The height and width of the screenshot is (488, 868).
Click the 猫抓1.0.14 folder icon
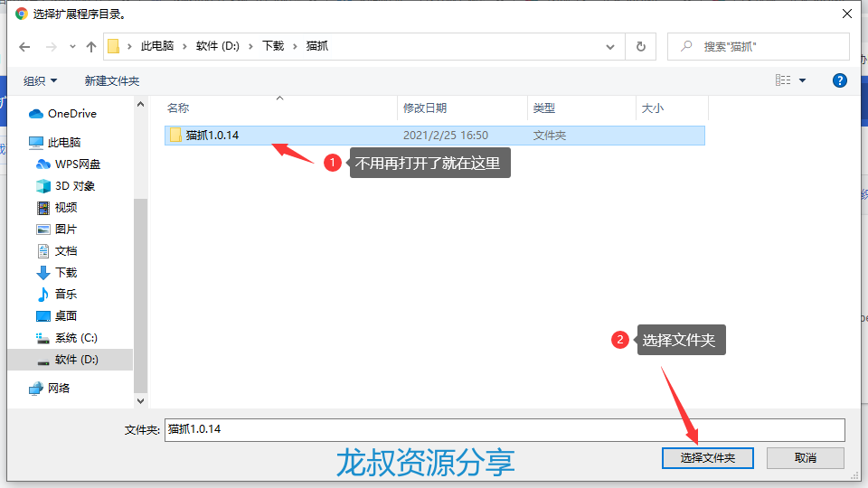click(x=175, y=135)
